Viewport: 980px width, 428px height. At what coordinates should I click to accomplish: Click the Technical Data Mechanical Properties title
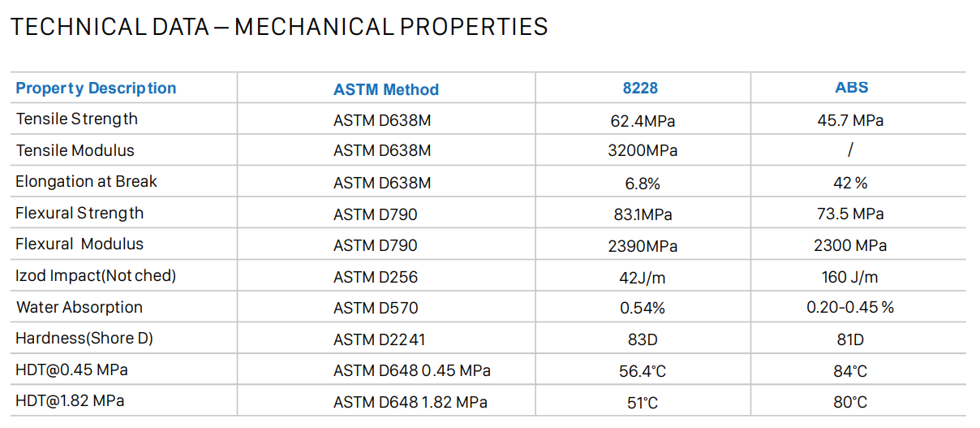click(278, 27)
